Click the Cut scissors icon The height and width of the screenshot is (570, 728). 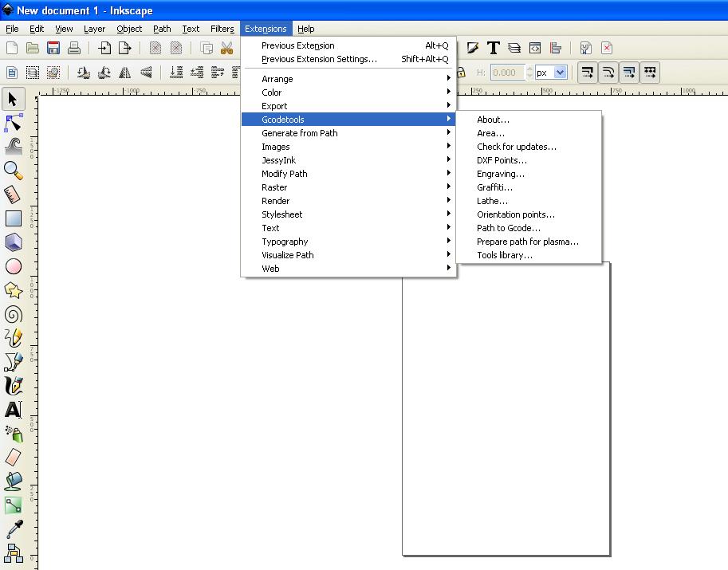tap(226, 48)
